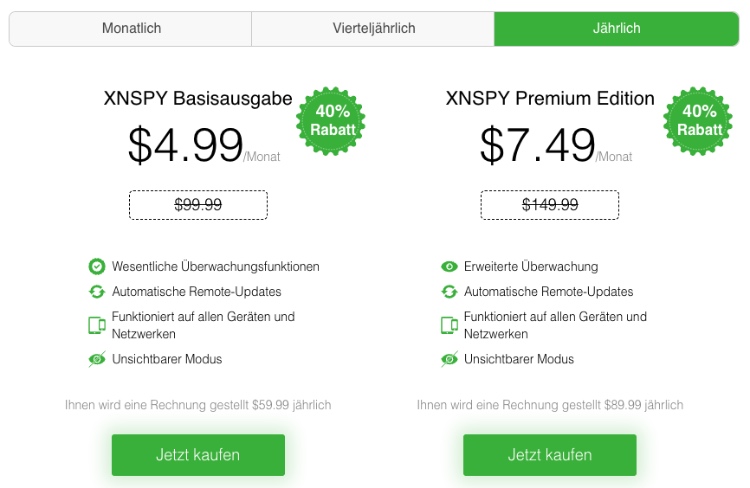Click the crossed-out $99.99 price box
The width and height of the screenshot is (750, 488).
coord(198,205)
